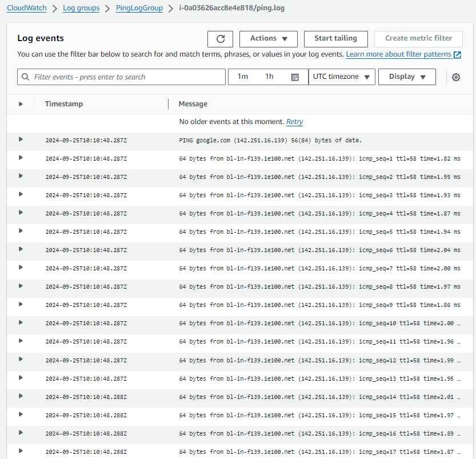
Task: Open the Display dropdown
Action: [x=407, y=76]
